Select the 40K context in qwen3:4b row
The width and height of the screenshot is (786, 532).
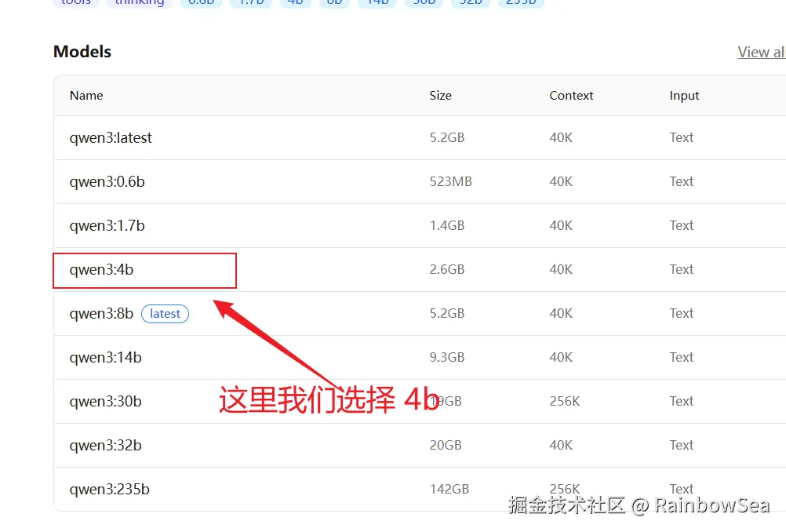click(561, 270)
